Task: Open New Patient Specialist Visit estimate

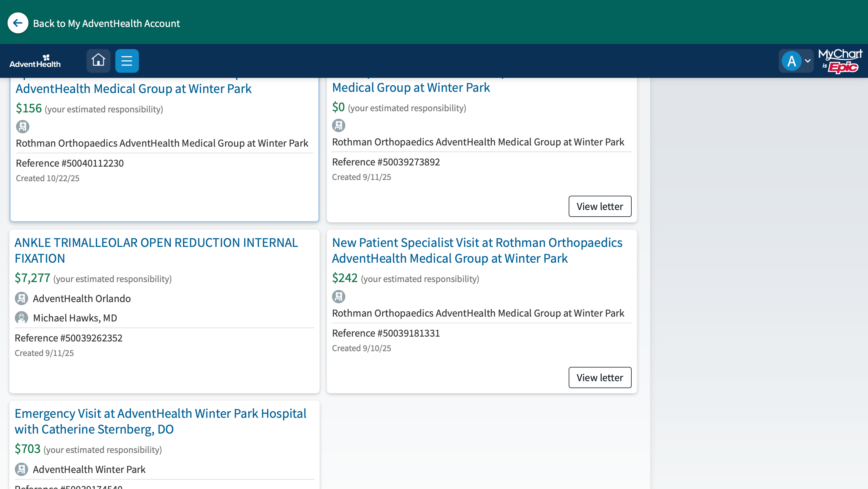Action: pos(477,250)
